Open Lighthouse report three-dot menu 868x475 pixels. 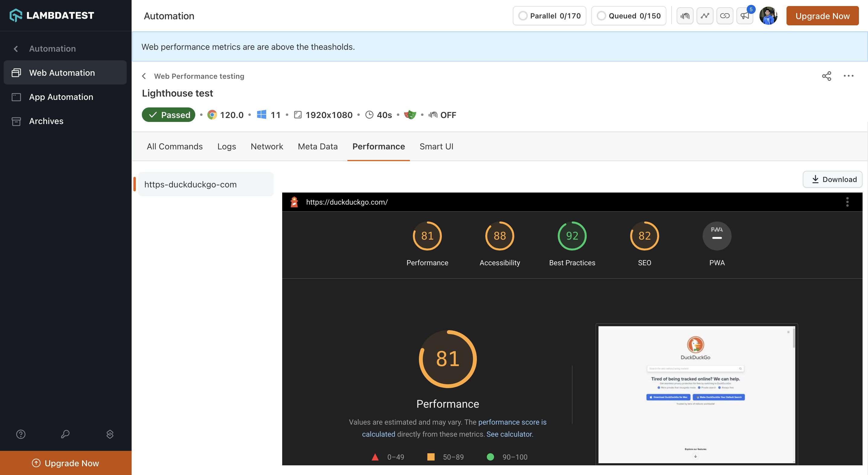point(847,202)
